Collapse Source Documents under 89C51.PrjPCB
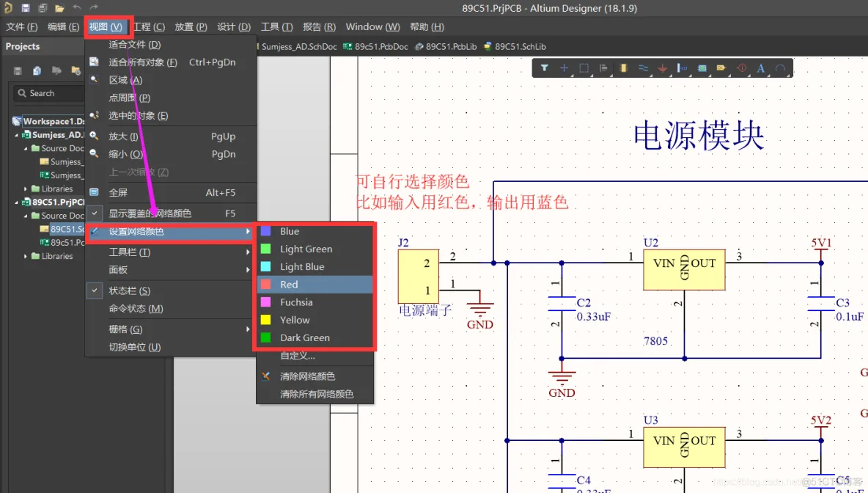The width and height of the screenshot is (868, 493). 26,216
